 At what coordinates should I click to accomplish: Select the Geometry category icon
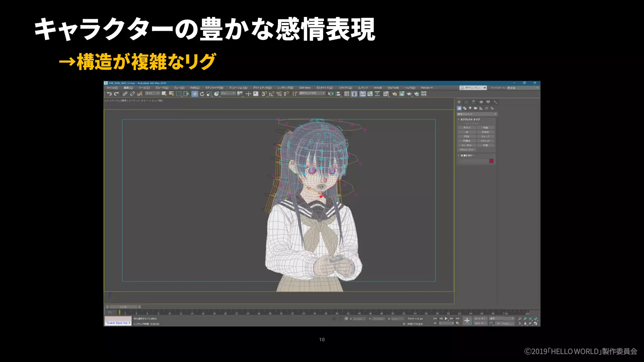click(459, 108)
